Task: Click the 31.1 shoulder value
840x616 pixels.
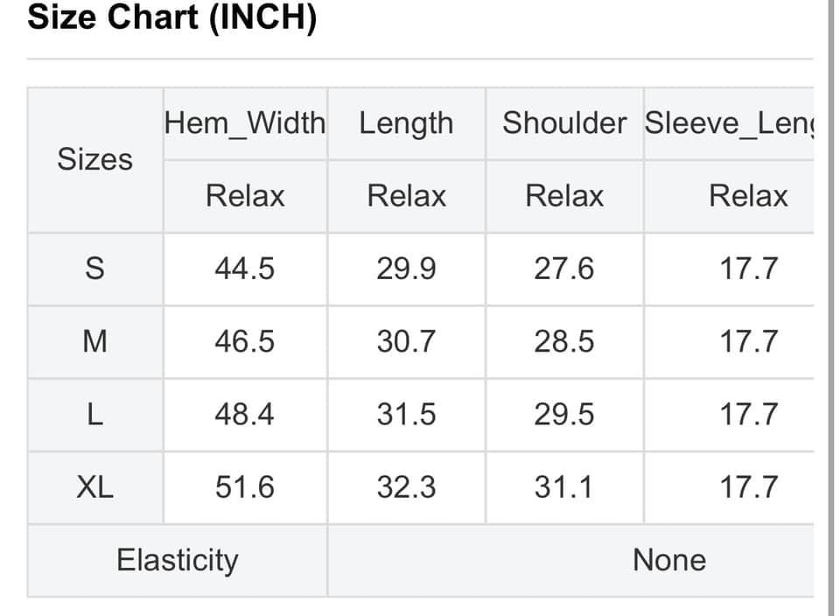Action: [x=563, y=487]
